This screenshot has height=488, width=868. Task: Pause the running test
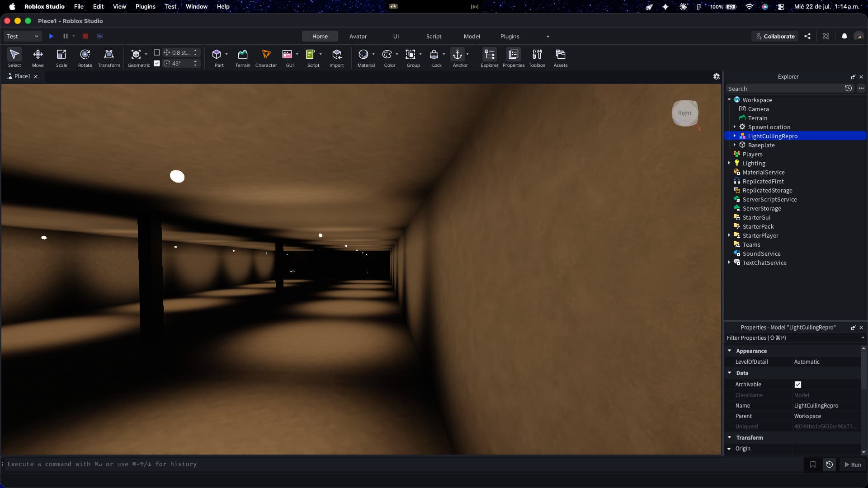pos(66,36)
